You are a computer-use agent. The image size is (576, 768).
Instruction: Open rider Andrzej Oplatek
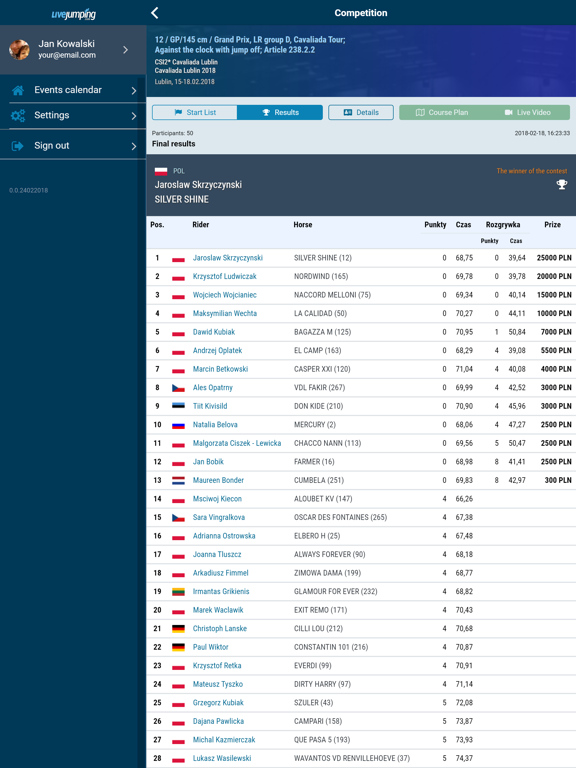point(217,351)
